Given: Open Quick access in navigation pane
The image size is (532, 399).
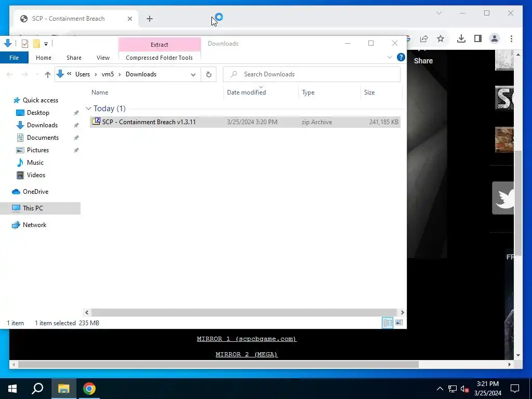Looking at the screenshot, I should (40, 100).
